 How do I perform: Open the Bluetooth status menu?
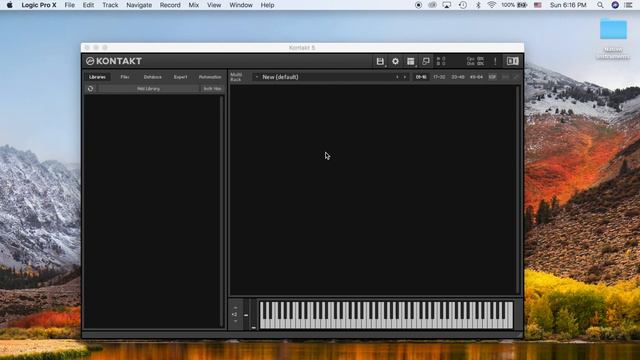pyautogui.click(x=478, y=5)
